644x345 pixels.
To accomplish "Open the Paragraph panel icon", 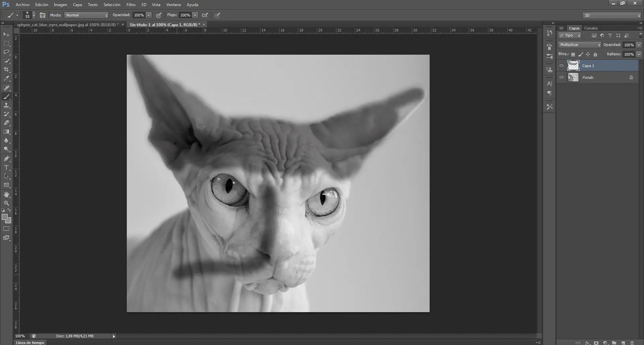I will point(549,93).
